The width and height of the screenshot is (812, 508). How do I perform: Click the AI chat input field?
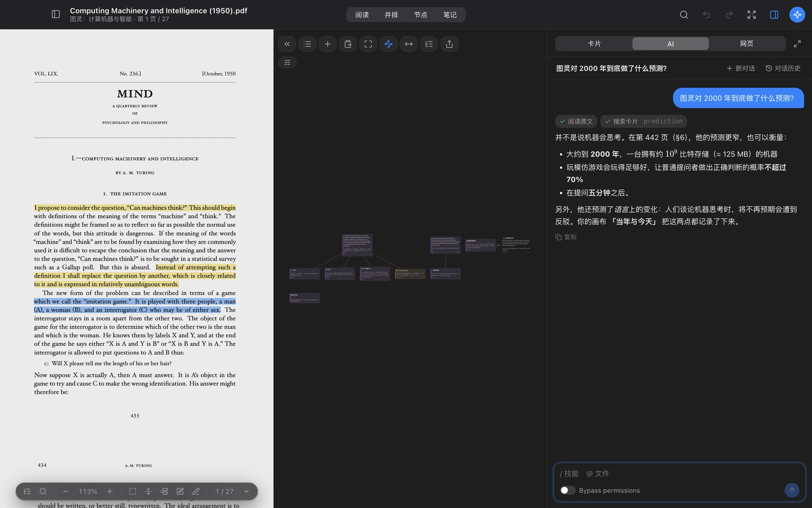pos(679,473)
